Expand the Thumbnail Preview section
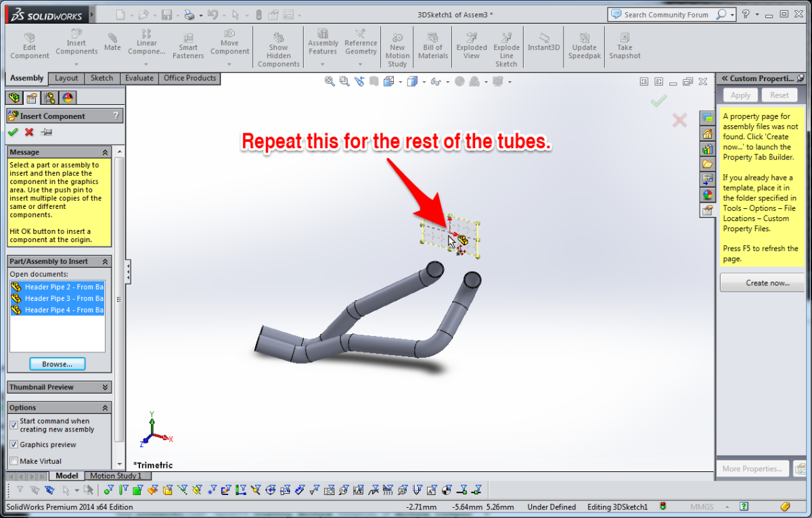812x518 pixels. tap(105, 387)
